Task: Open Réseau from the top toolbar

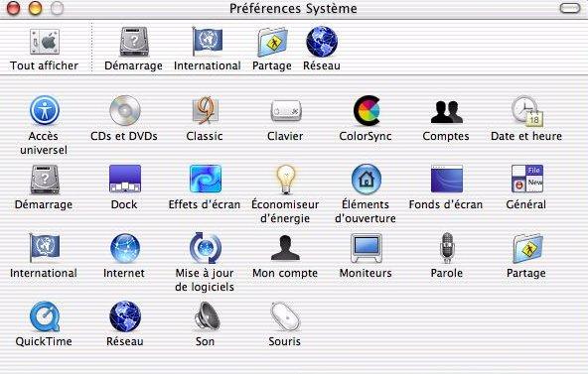Action: 322,42
